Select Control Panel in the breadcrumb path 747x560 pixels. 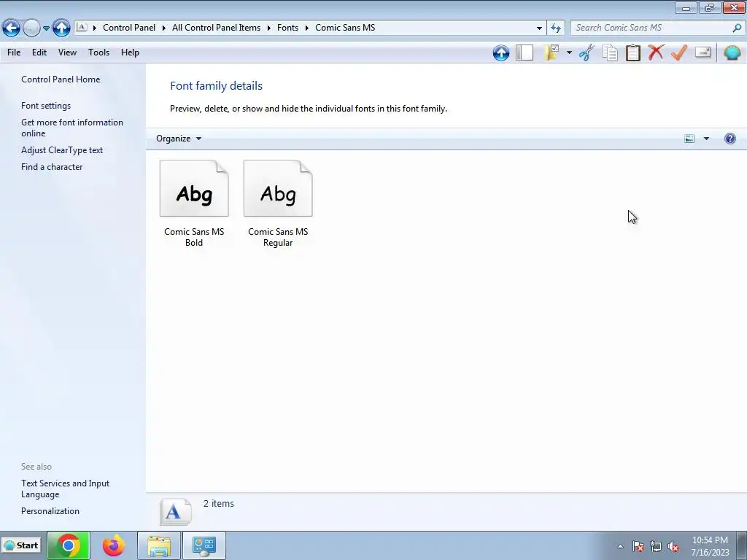[129, 28]
